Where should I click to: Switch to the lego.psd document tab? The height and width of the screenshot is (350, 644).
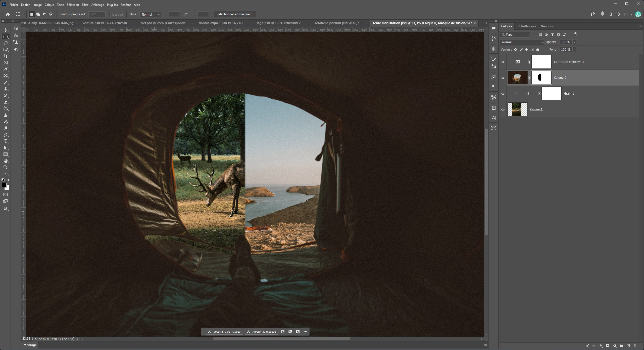(x=280, y=23)
